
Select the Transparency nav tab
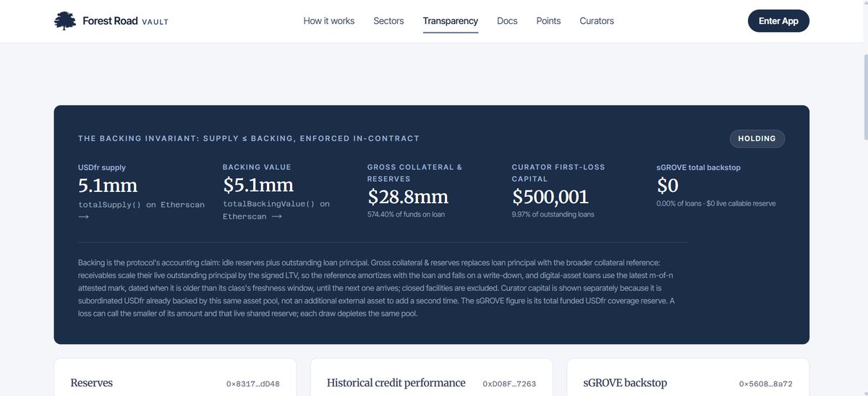(x=451, y=21)
